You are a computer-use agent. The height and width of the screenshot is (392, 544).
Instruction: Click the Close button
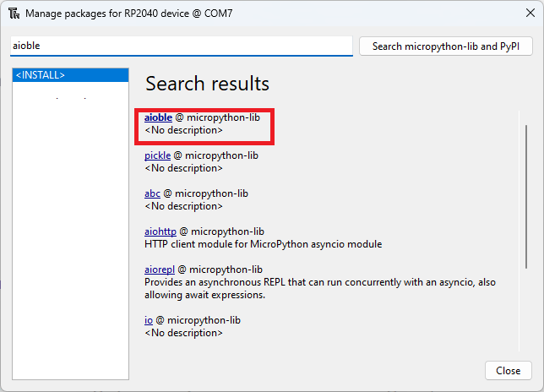(x=509, y=370)
